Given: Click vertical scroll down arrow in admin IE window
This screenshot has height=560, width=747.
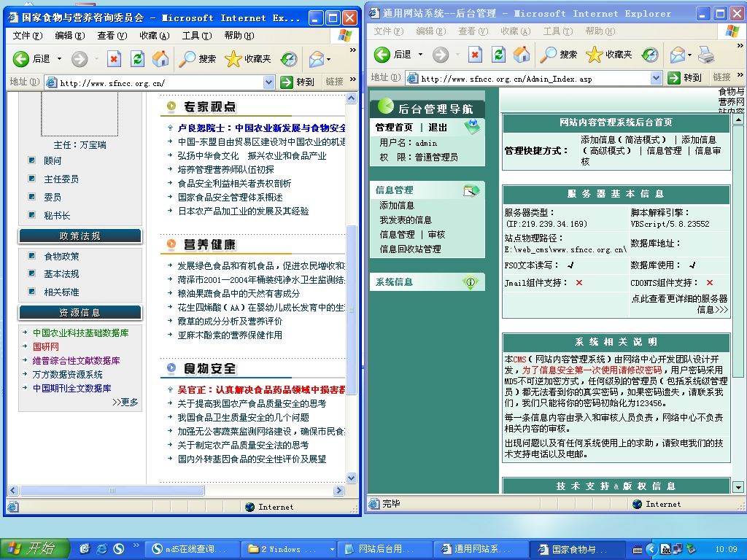Looking at the screenshot, I should pos(738,487).
